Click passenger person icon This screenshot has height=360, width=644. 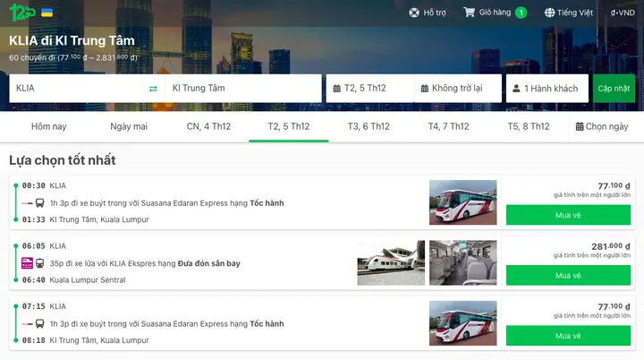(x=516, y=89)
